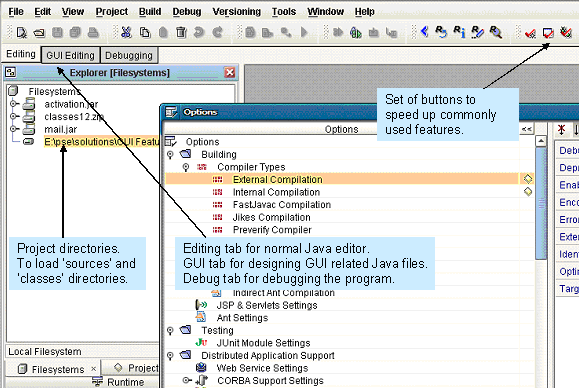This screenshot has width=579, height=388.
Task: Collapse the Distributed Application Support node
Action: 170,356
